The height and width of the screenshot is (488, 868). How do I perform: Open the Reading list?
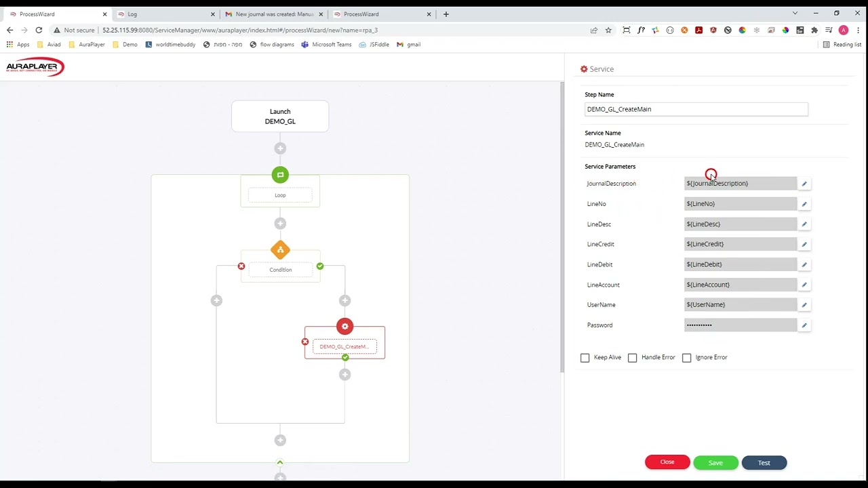842,45
